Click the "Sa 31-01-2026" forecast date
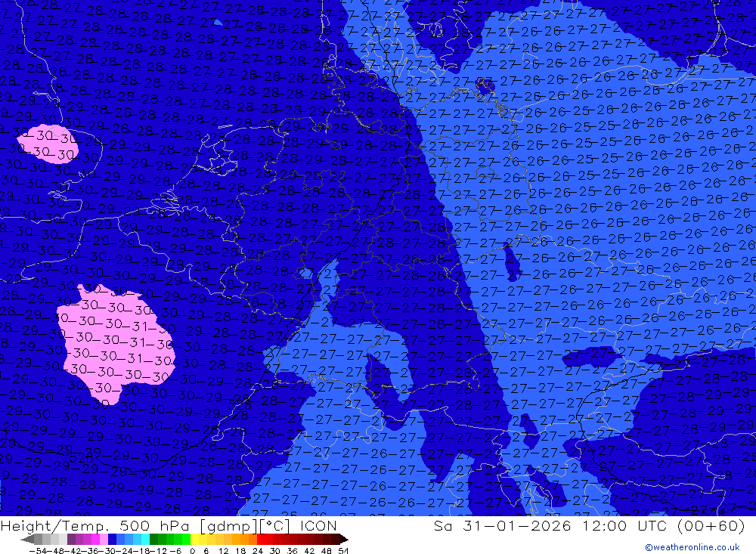The width and height of the screenshot is (756, 554). [503, 525]
